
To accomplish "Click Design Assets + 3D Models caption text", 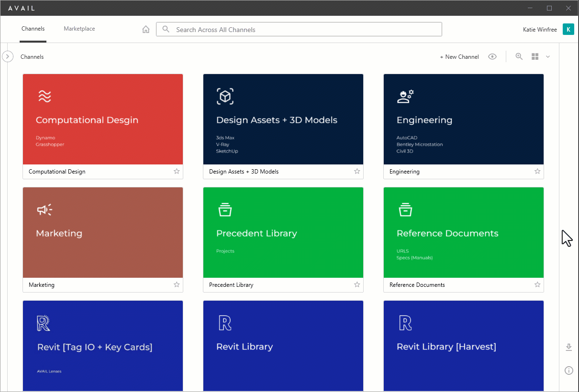I will pyautogui.click(x=244, y=172).
